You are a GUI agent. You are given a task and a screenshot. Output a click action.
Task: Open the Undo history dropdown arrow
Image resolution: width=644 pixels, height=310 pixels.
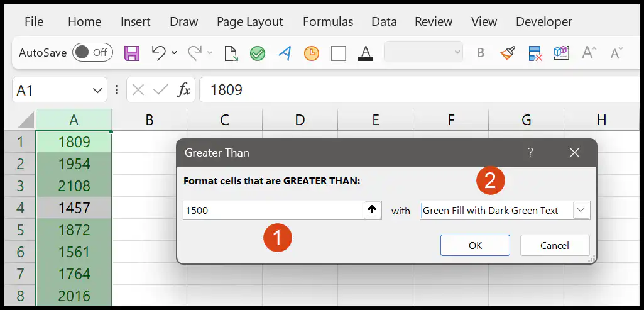point(174,53)
